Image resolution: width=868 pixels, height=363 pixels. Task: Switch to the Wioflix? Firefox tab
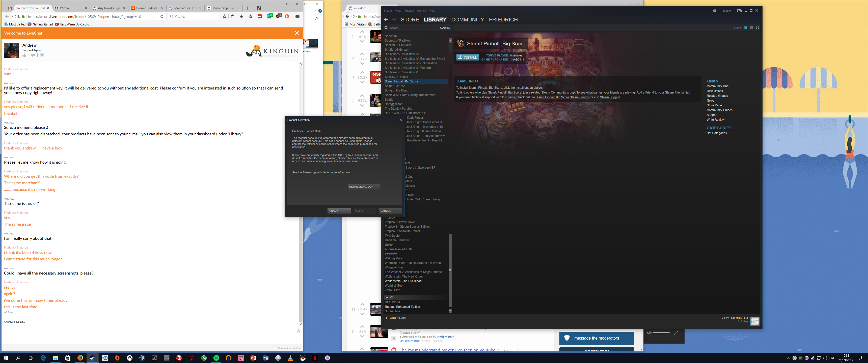click(71, 8)
